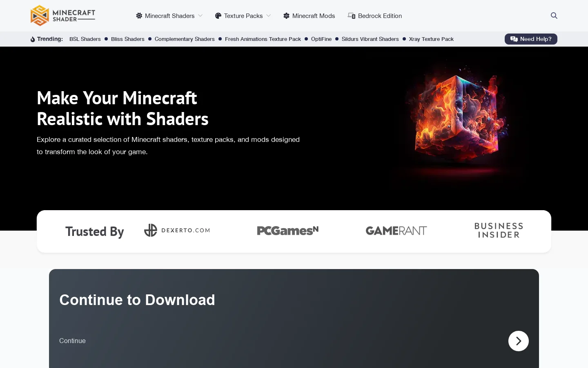Click the Business Insider logo
Screen dimensions: 588x368
[x=499, y=231]
